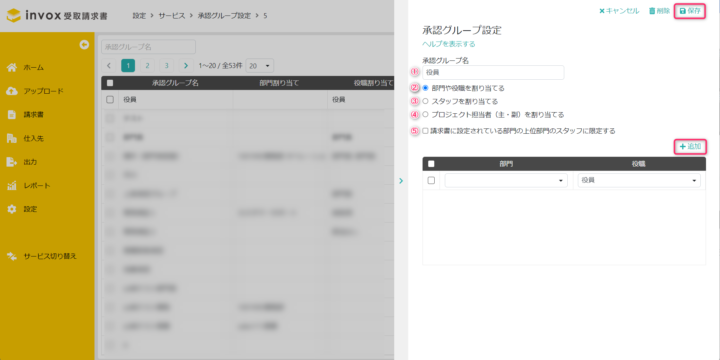Click the 承認グループ名 search field
Screen dimensions: 720x360
point(148,47)
